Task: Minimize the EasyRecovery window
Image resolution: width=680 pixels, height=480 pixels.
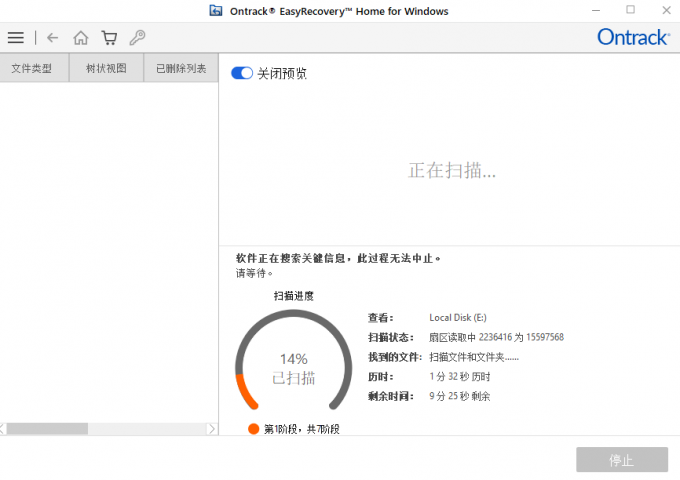Action: click(596, 10)
